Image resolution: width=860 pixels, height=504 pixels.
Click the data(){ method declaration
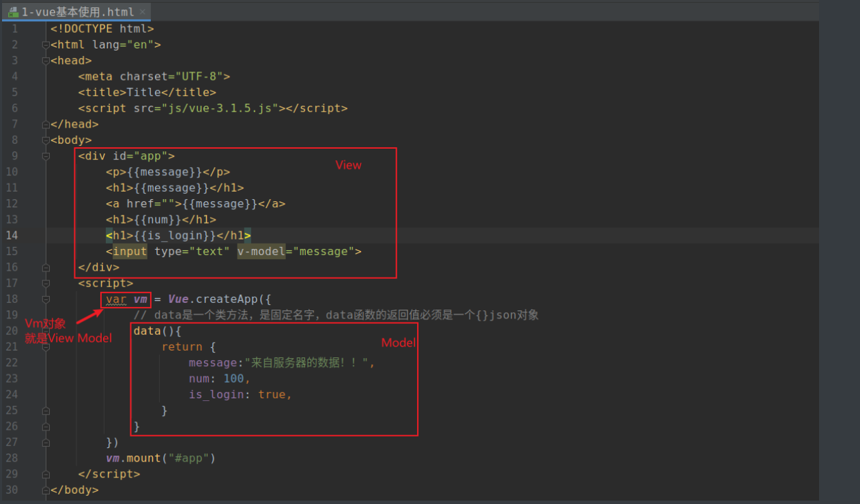(158, 331)
